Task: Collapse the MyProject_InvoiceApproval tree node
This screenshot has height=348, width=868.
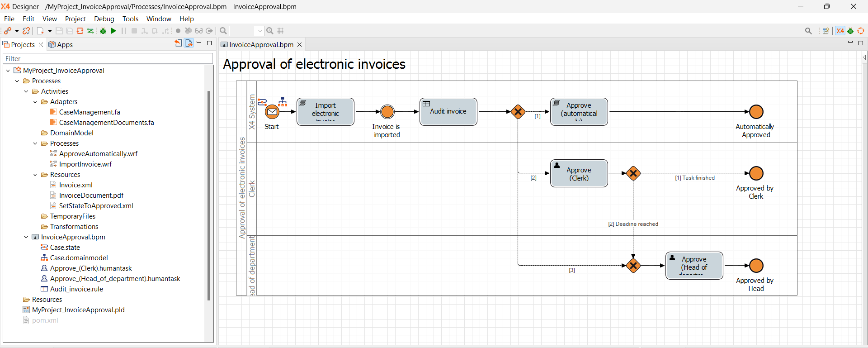Action: 8,71
